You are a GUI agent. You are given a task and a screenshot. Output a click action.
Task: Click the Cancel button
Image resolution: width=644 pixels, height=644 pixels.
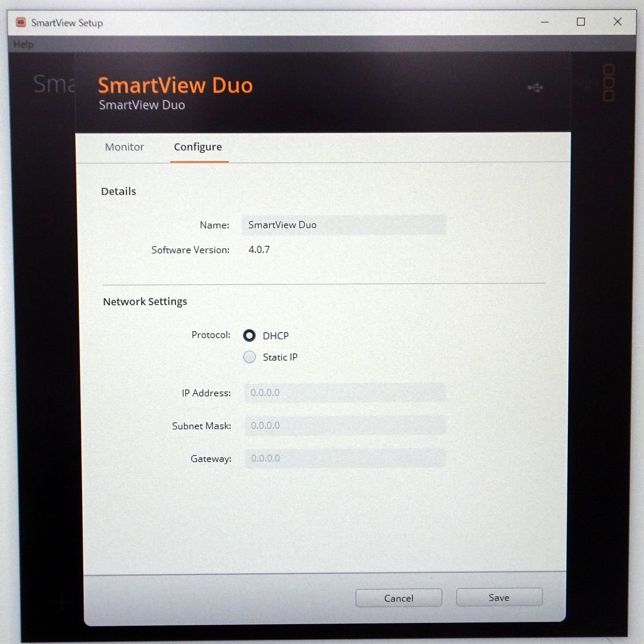[x=399, y=598]
